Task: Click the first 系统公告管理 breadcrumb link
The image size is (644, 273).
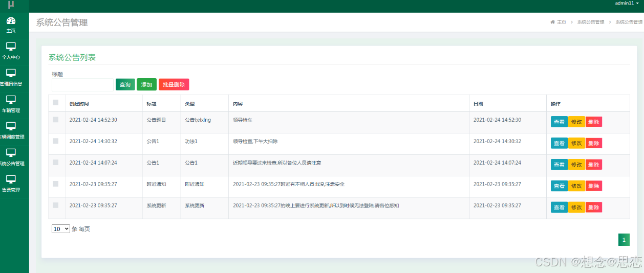Action: [x=591, y=22]
